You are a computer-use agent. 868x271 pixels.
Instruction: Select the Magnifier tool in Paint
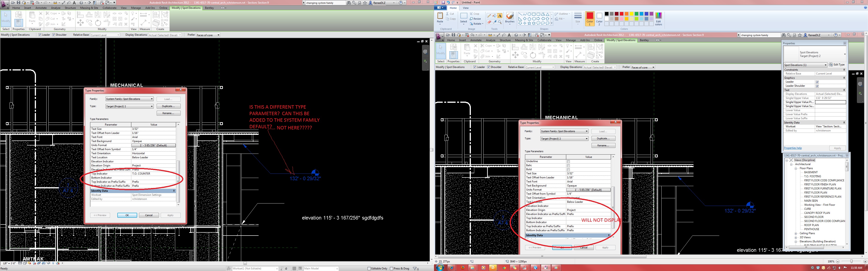[x=500, y=22]
